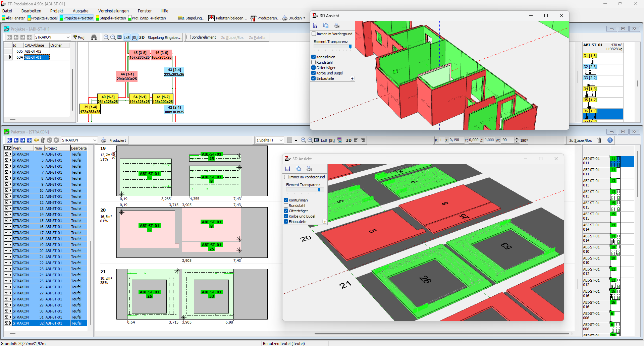Viewport: 644px width, 346px height.
Task: Open the Fenster menu
Action: pos(145,11)
